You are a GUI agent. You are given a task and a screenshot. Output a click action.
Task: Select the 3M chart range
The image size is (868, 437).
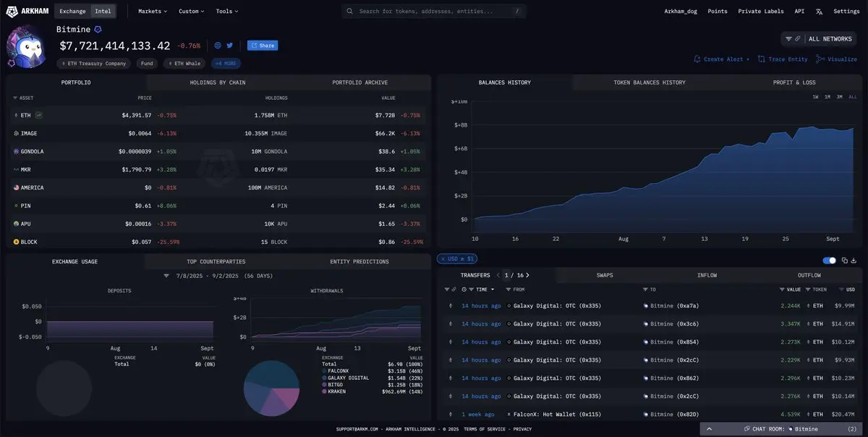pyautogui.click(x=839, y=97)
